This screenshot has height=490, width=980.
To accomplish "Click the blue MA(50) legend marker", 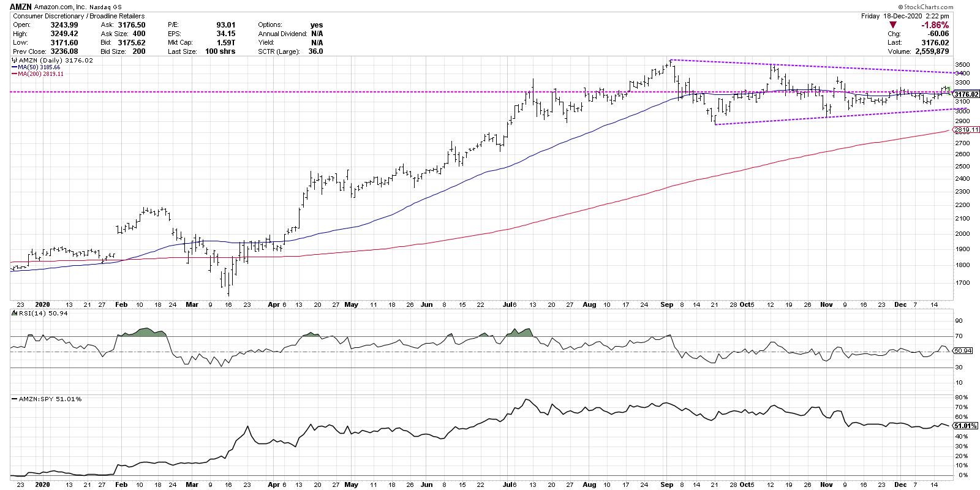I will pyautogui.click(x=15, y=67).
